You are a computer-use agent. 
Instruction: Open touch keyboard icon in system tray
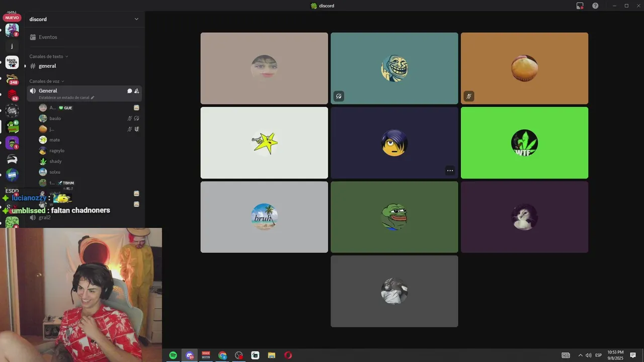[566, 355]
